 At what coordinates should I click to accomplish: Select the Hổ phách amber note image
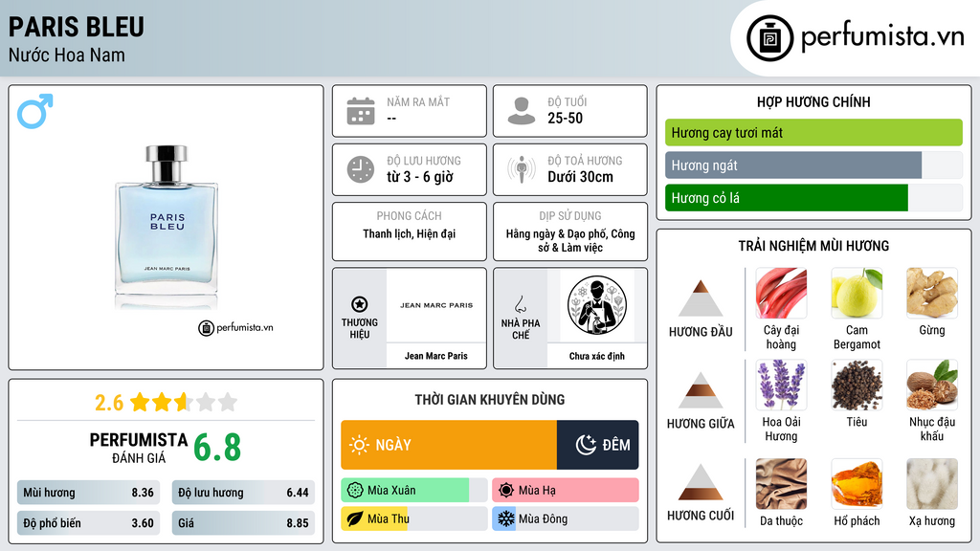(857, 484)
